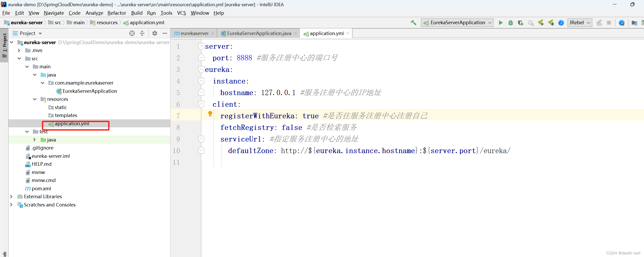Hide the Project panel with minus icon

pyautogui.click(x=165, y=33)
